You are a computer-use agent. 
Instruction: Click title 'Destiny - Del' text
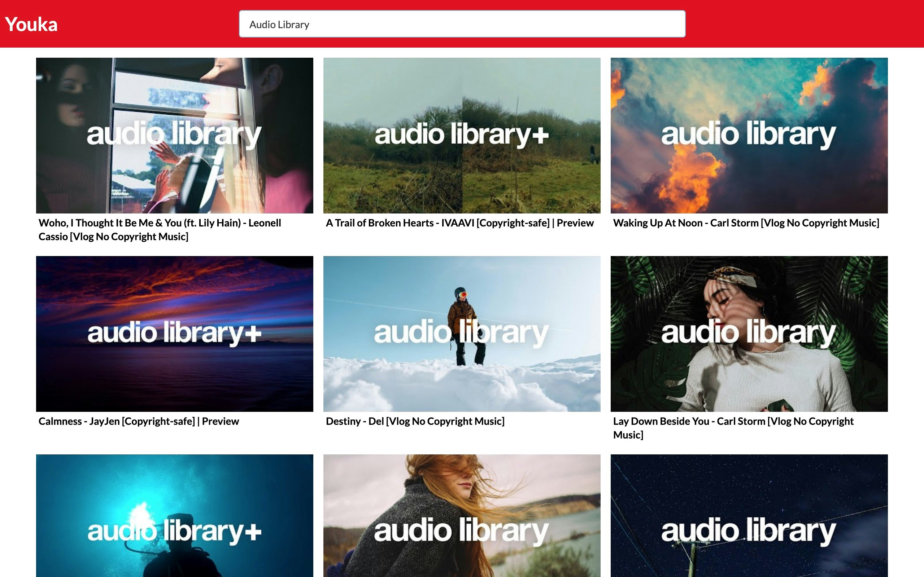click(415, 421)
